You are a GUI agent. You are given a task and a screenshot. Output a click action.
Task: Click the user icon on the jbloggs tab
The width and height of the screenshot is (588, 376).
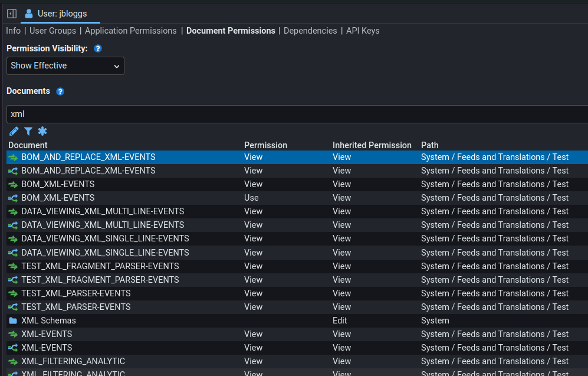[29, 13]
